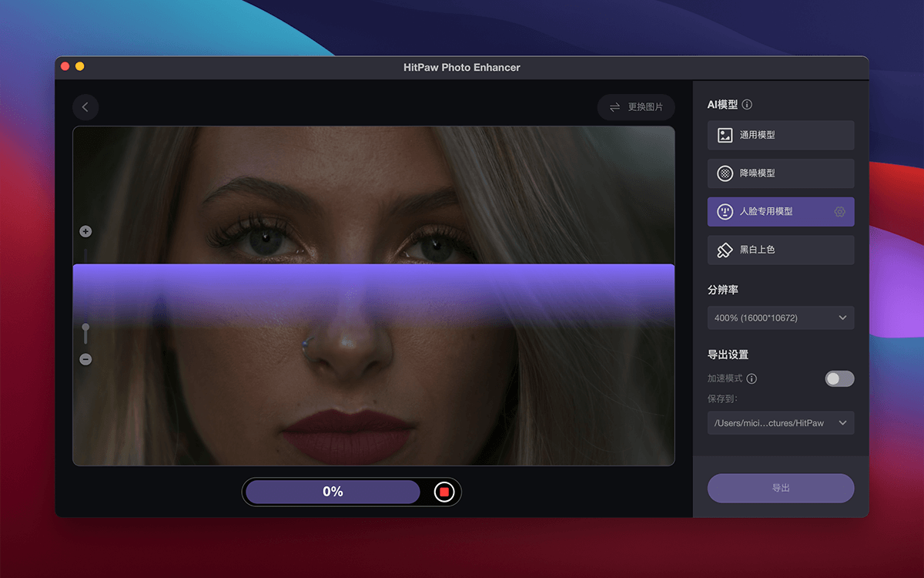Close the window with the red button
924x578 pixels.
coord(65,67)
